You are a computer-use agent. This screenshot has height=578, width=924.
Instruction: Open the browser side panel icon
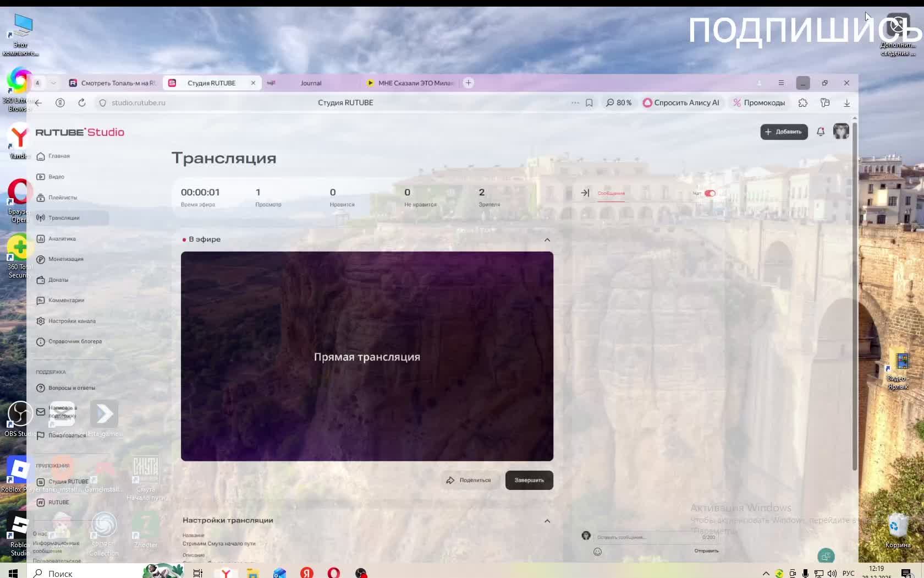point(825,103)
